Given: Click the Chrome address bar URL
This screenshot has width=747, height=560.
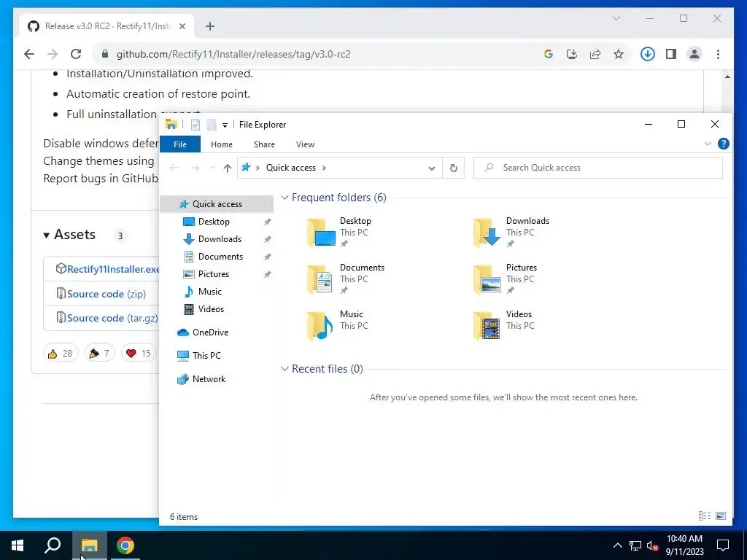Looking at the screenshot, I should [x=233, y=54].
